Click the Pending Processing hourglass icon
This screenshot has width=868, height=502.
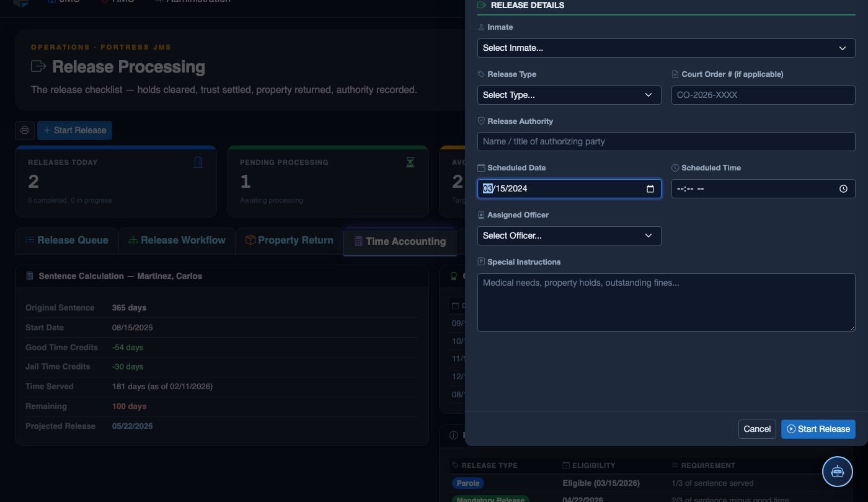pyautogui.click(x=410, y=162)
